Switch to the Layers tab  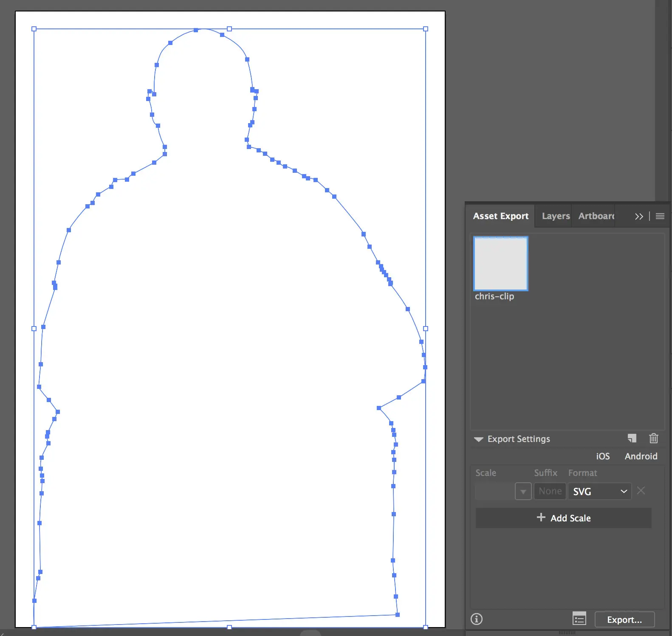pos(555,216)
